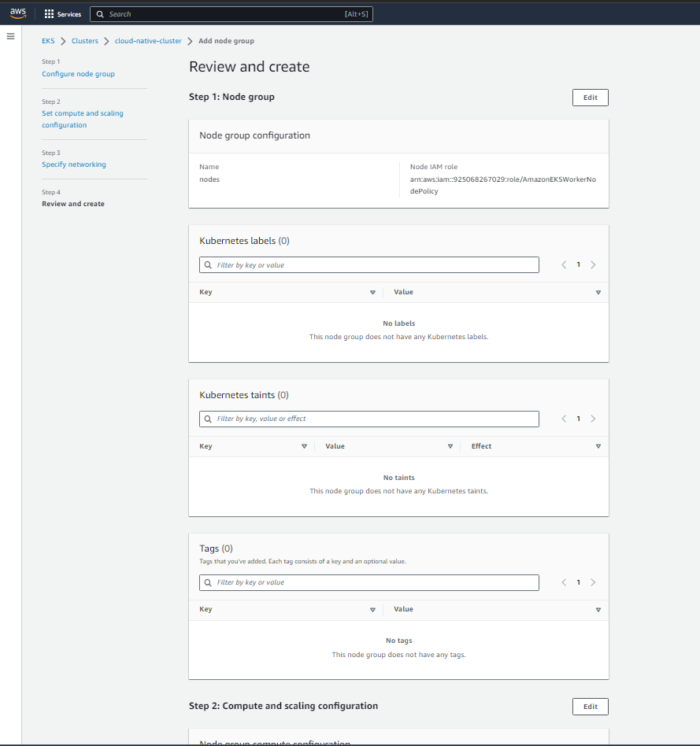
Task: Open the Value column filter in Tags table
Action: click(598, 609)
